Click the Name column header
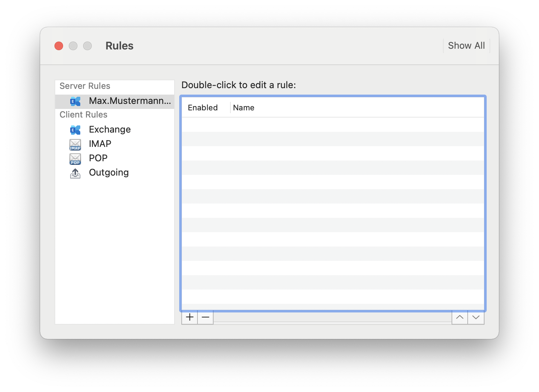This screenshot has width=539, height=392. 243,107
